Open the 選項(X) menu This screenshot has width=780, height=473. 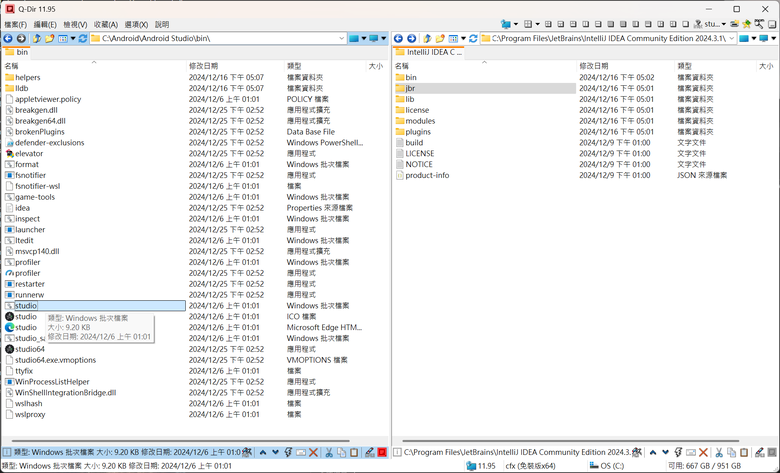point(136,24)
